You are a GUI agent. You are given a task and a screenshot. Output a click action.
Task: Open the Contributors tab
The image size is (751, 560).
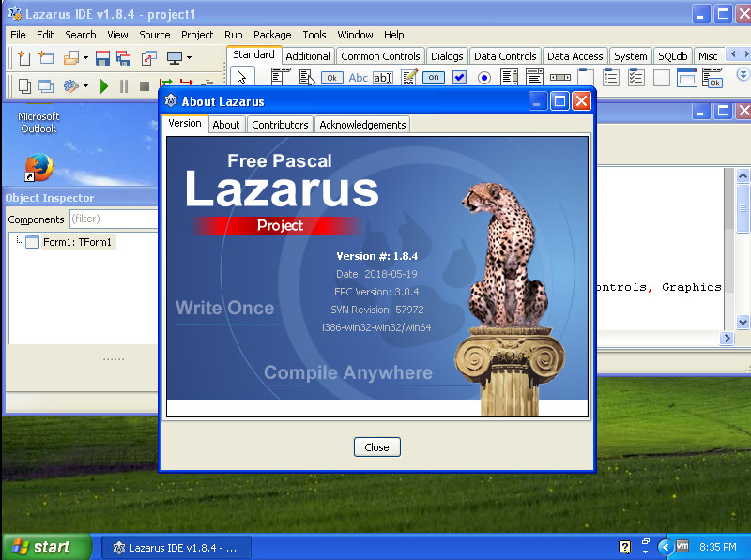tap(280, 125)
